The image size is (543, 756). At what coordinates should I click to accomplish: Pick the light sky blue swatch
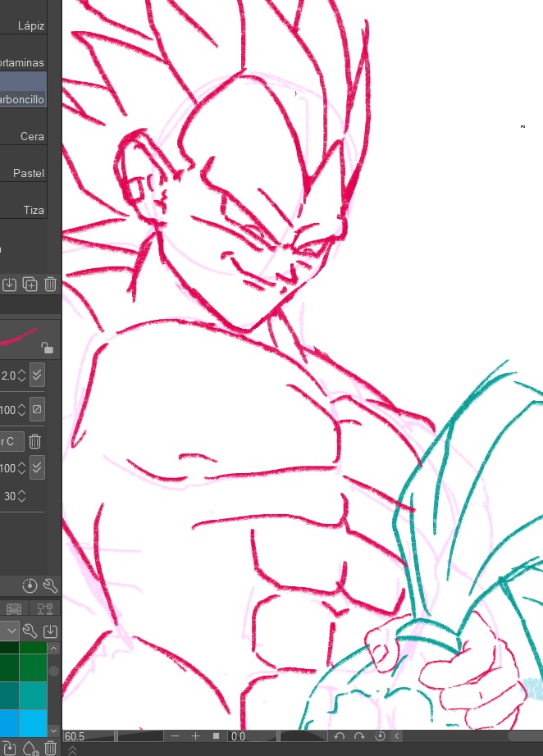[33, 722]
